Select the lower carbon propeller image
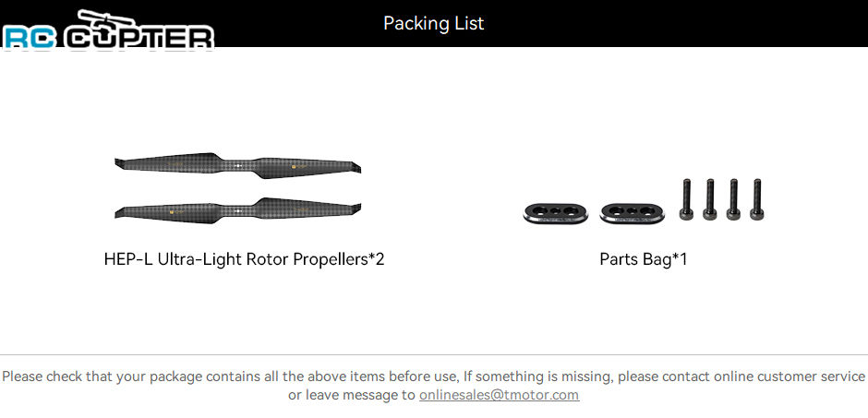Screen dimensions: 868x418 tap(238, 210)
